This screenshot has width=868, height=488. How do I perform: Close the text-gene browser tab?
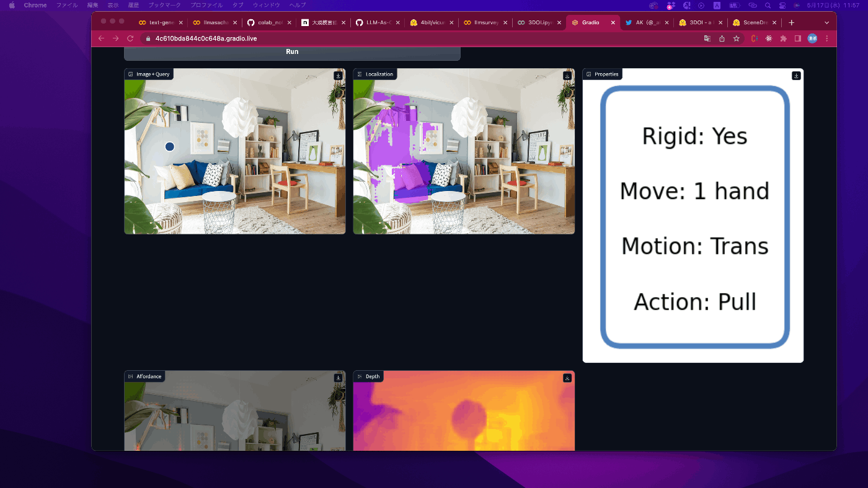coord(180,22)
